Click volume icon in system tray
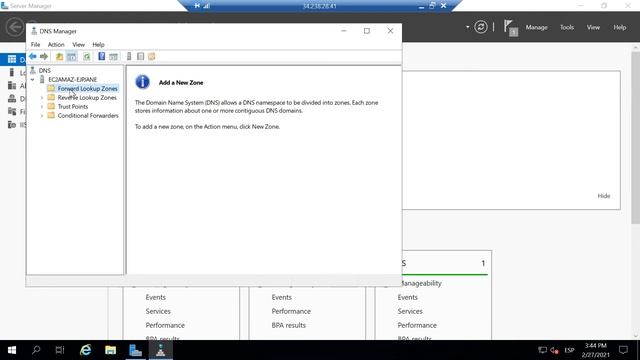640x360 pixels. pyautogui.click(x=554, y=350)
